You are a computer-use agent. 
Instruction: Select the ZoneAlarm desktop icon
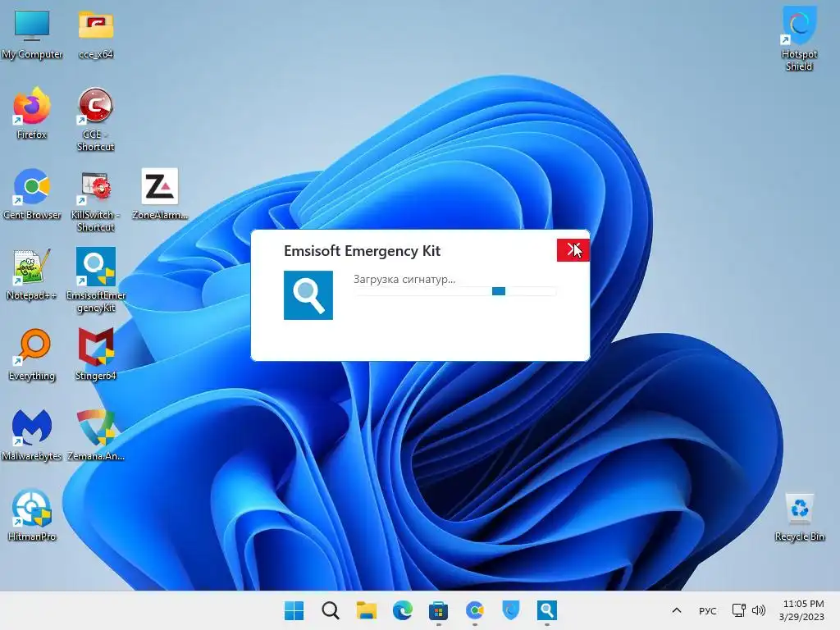tap(160, 194)
